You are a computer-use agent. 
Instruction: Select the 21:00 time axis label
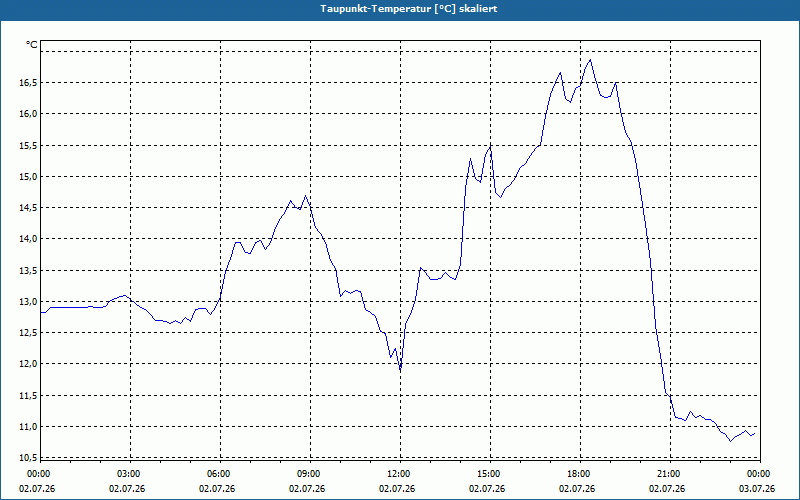[x=668, y=474]
